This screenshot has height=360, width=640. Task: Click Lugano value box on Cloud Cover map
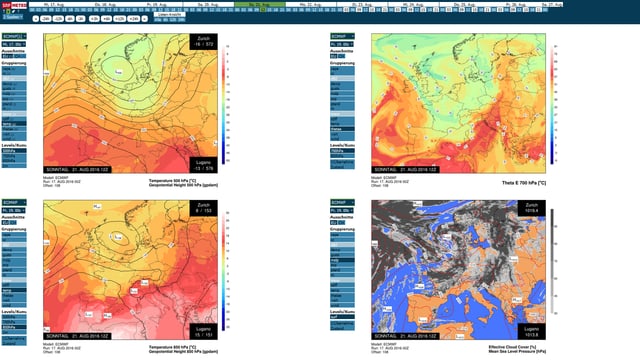click(531, 331)
